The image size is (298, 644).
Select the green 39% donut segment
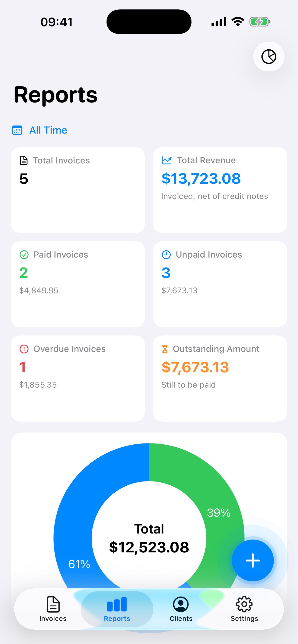tap(218, 513)
